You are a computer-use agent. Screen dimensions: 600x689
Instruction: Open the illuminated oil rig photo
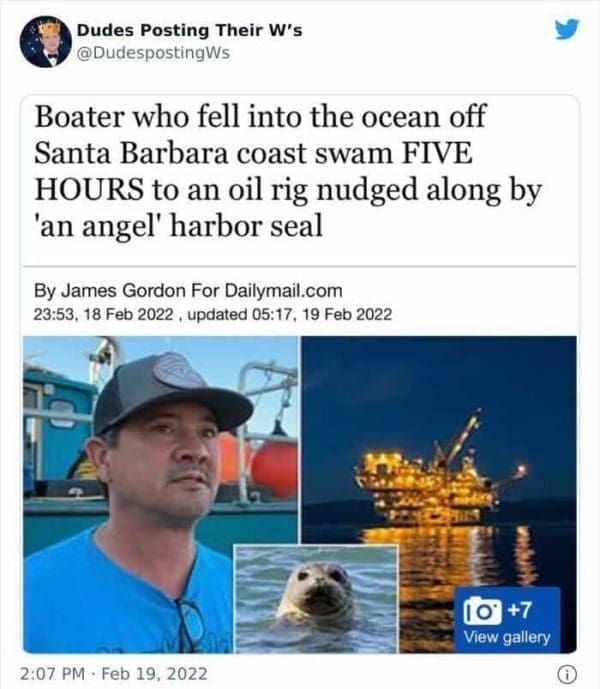point(439,439)
